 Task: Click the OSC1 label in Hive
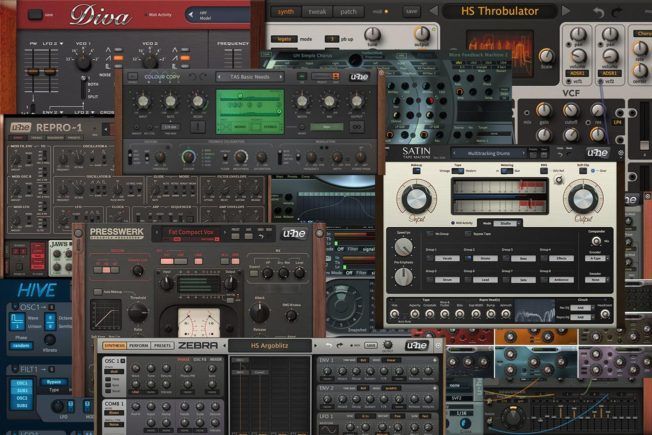pyautogui.click(x=32, y=307)
